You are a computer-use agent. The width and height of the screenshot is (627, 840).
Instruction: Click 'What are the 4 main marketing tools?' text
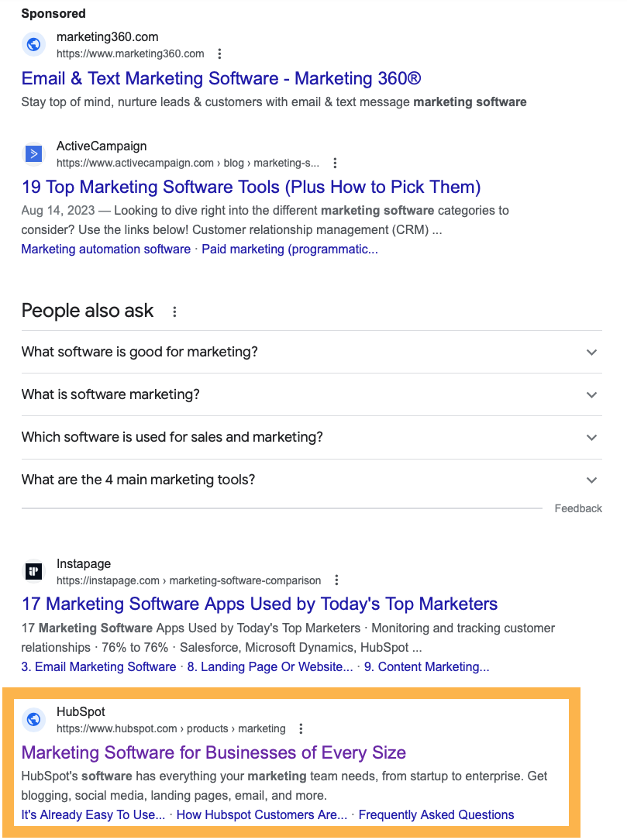click(138, 480)
